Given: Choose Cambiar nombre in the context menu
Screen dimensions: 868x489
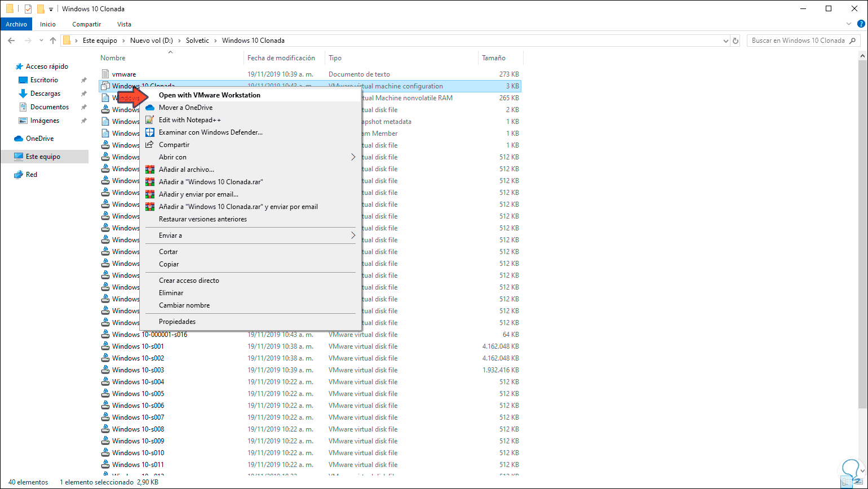Looking at the screenshot, I should tap(250, 305).
